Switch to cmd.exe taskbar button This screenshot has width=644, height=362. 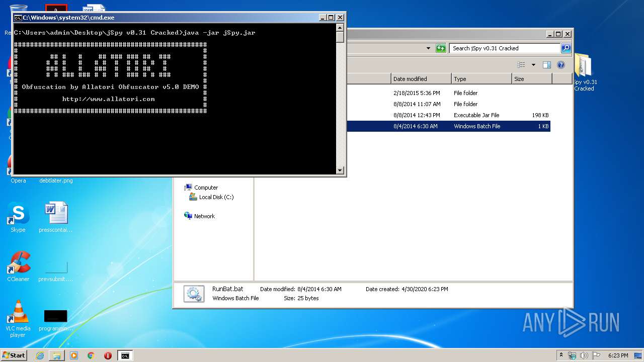coord(125,355)
